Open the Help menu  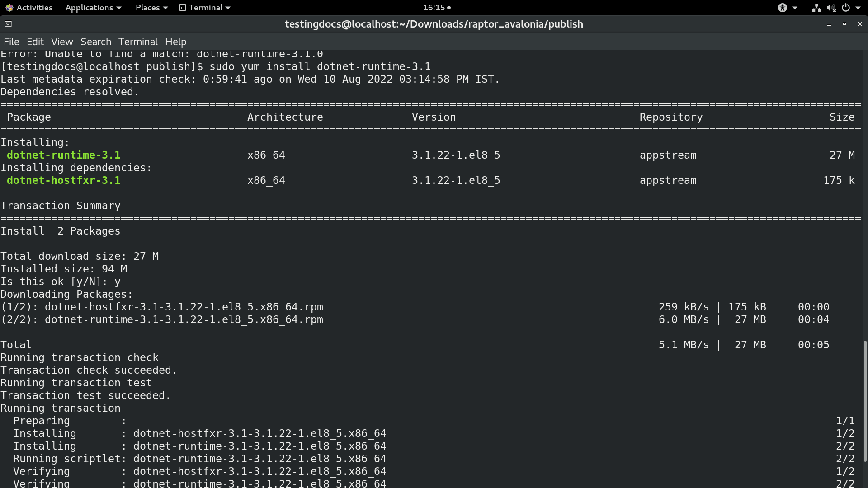coord(175,42)
